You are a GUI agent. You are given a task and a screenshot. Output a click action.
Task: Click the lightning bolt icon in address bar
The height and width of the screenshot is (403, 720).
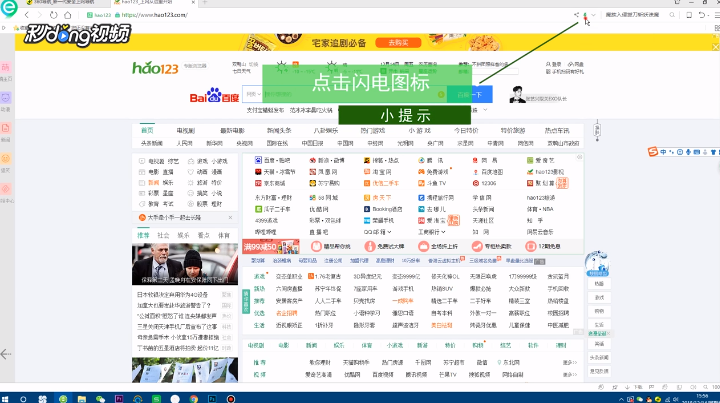click(x=585, y=15)
